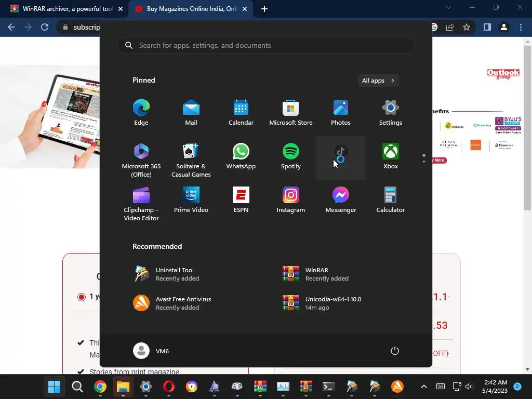
Task: Open Clipchamp Video Editor
Action: pos(141,204)
